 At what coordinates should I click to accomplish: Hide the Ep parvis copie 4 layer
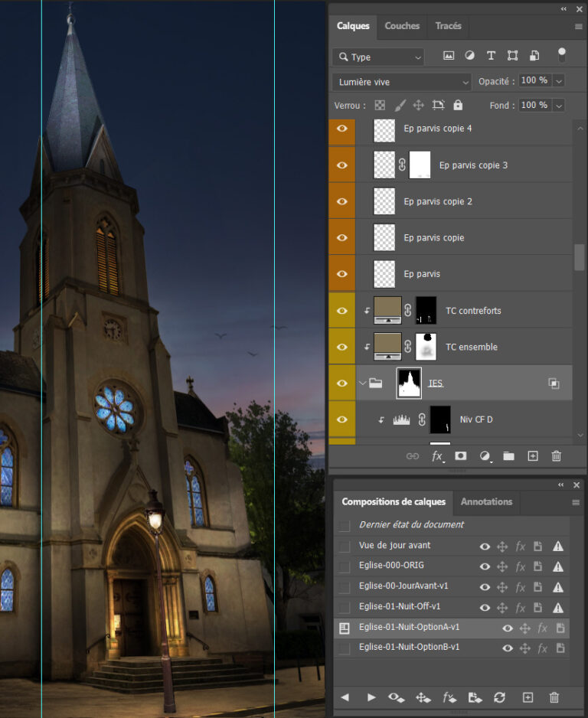(x=342, y=129)
